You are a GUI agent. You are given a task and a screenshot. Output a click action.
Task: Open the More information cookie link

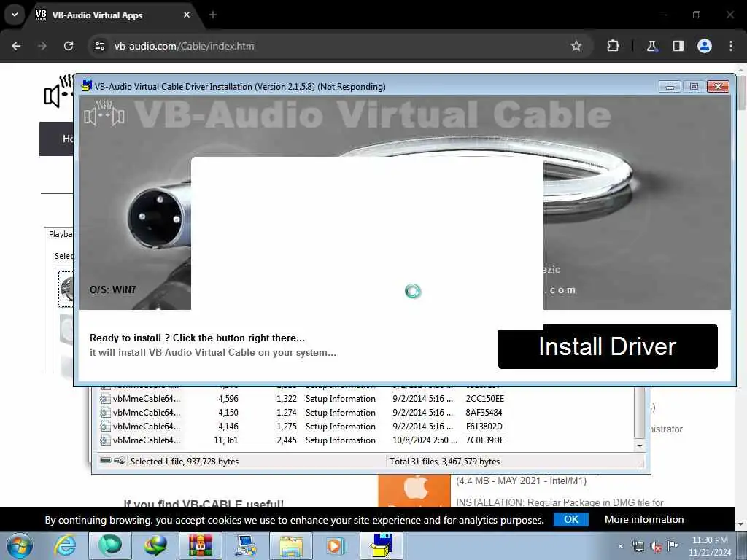tap(644, 519)
